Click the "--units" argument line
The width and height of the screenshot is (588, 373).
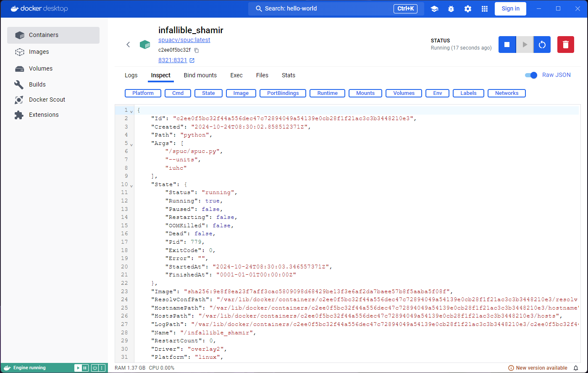click(x=184, y=160)
